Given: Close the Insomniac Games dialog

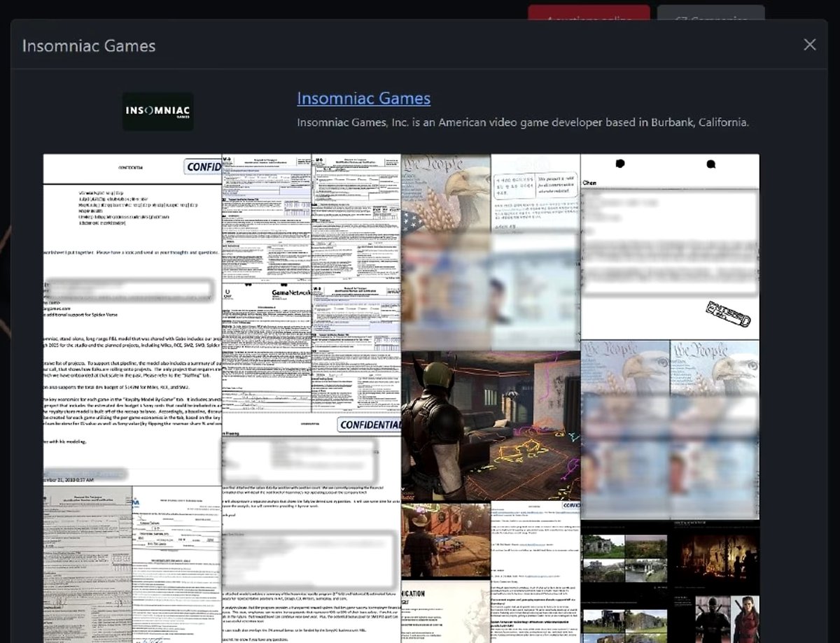Looking at the screenshot, I should pos(810,45).
